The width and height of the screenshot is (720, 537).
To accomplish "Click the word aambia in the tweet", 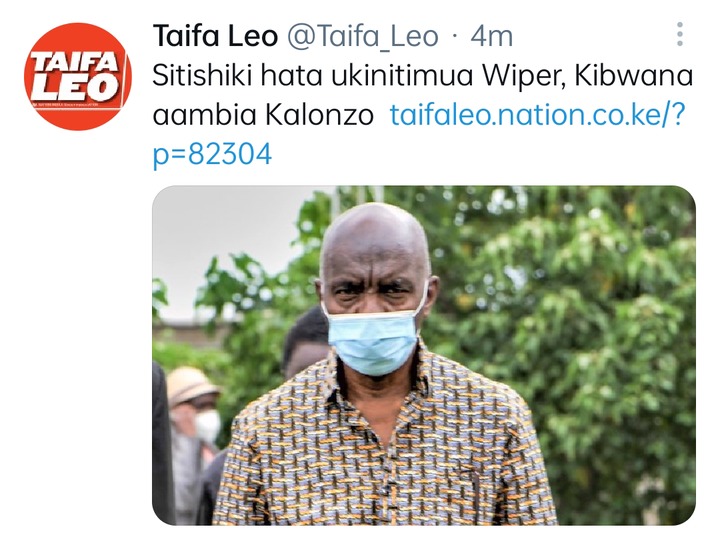I will pos(204,114).
